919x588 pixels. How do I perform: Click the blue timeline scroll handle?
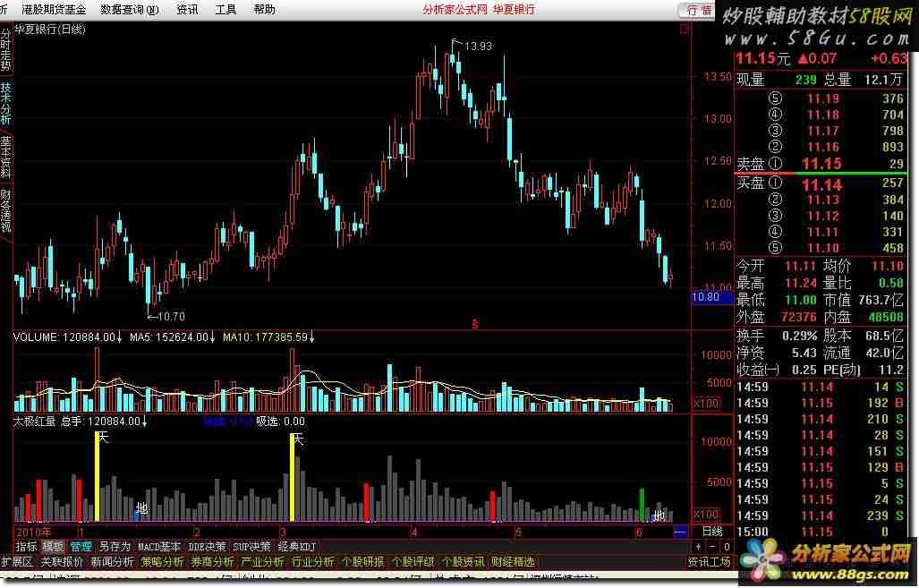[x=680, y=532]
